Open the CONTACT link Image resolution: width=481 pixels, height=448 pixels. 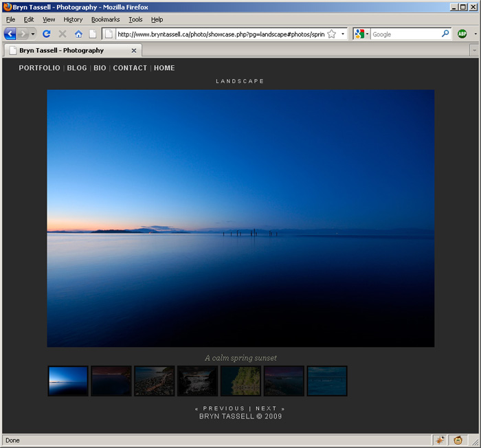pos(130,68)
